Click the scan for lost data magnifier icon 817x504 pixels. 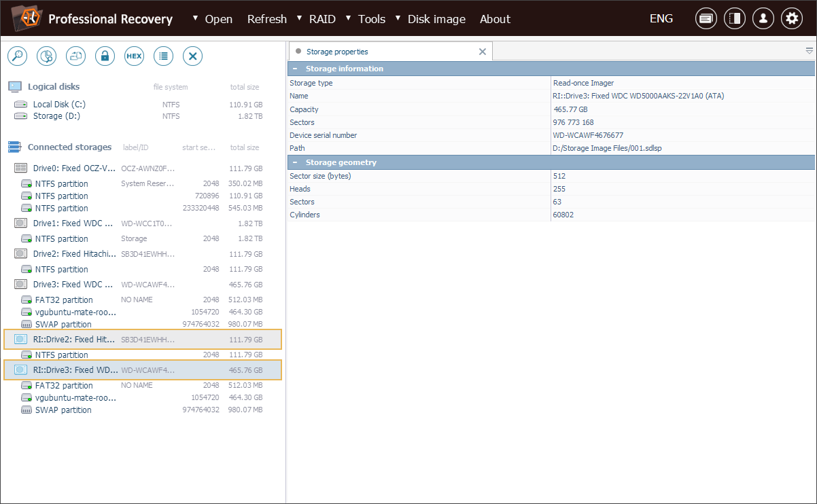click(x=17, y=56)
